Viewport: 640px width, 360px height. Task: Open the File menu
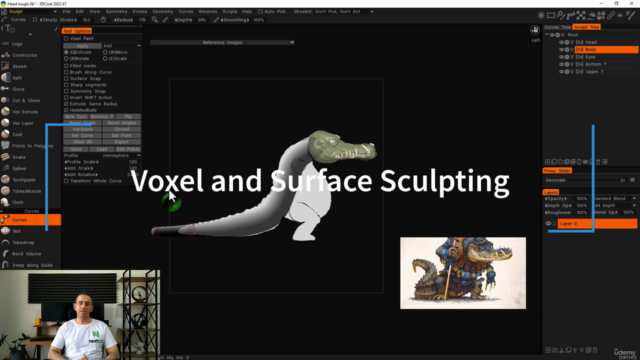67,12
